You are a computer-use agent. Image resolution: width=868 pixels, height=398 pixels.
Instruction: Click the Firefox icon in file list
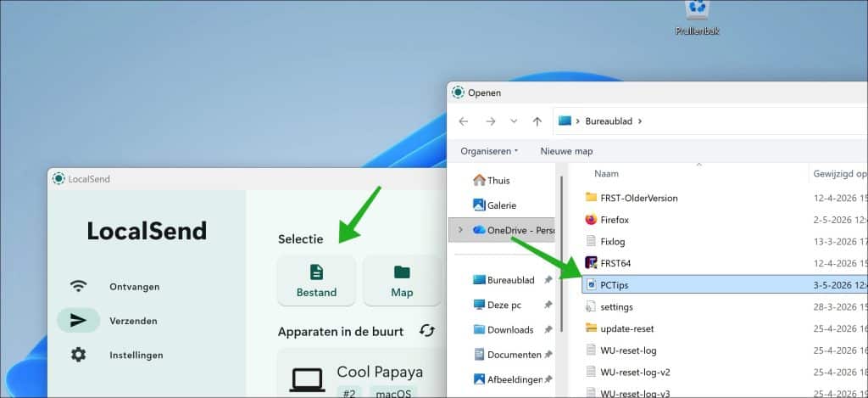pyautogui.click(x=591, y=220)
